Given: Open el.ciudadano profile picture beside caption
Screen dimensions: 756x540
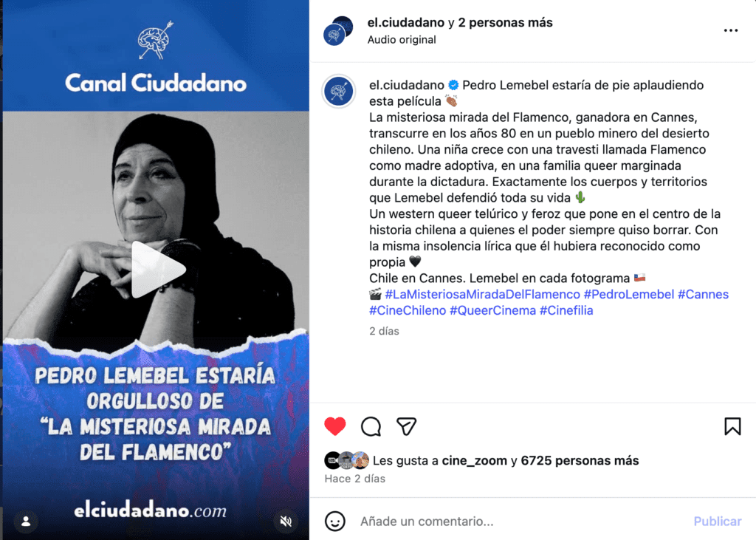Looking at the screenshot, I should pos(338,91).
